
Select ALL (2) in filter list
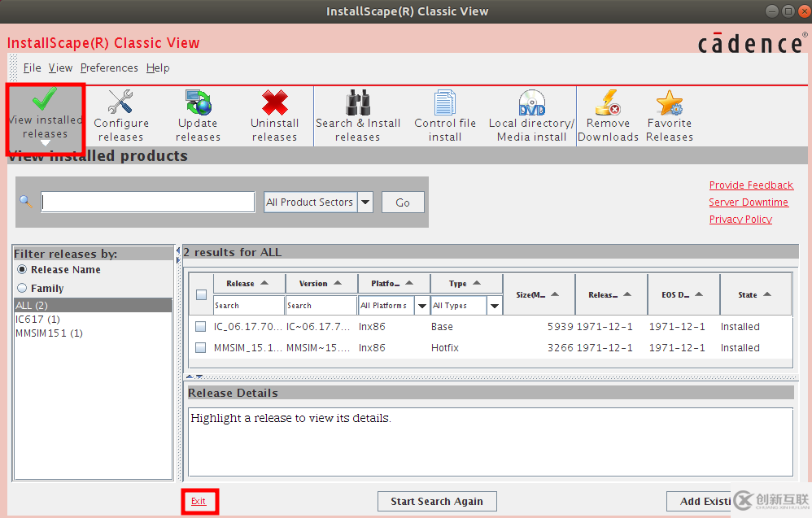coord(94,305)
